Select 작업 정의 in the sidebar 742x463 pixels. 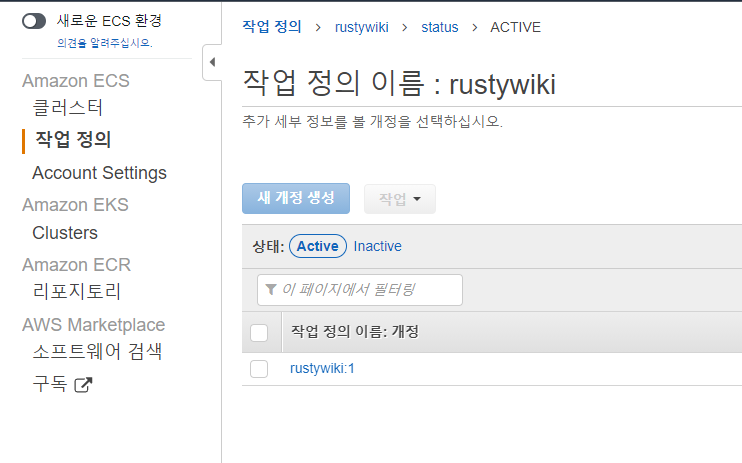[73, 140]
